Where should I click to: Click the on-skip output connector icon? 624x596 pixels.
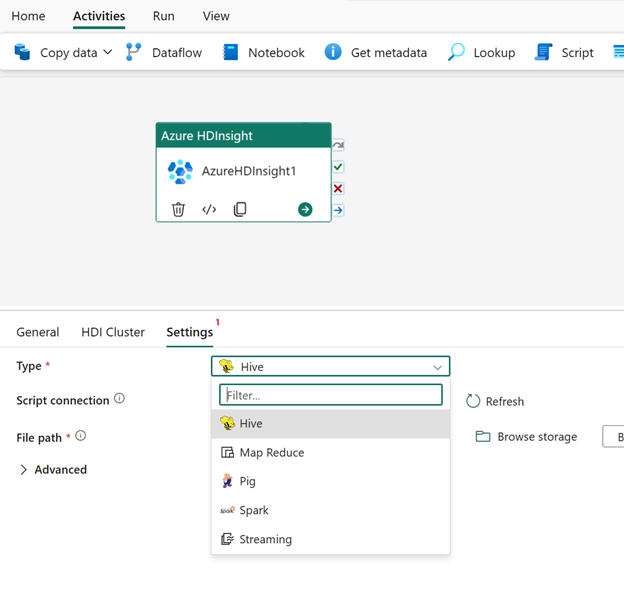[338, 145]
